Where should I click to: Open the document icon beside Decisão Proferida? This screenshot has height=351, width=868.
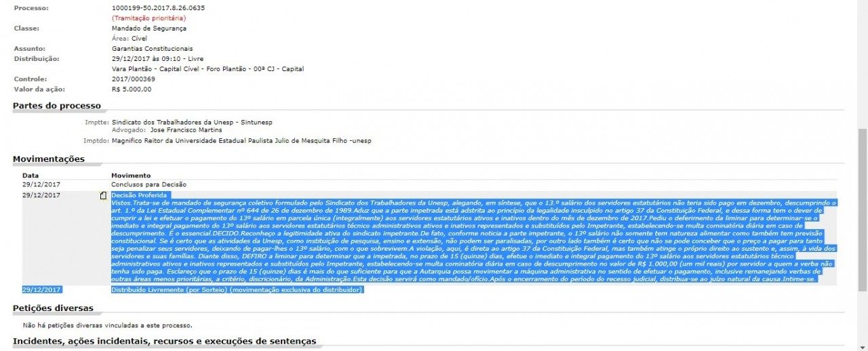click(103, 196)
